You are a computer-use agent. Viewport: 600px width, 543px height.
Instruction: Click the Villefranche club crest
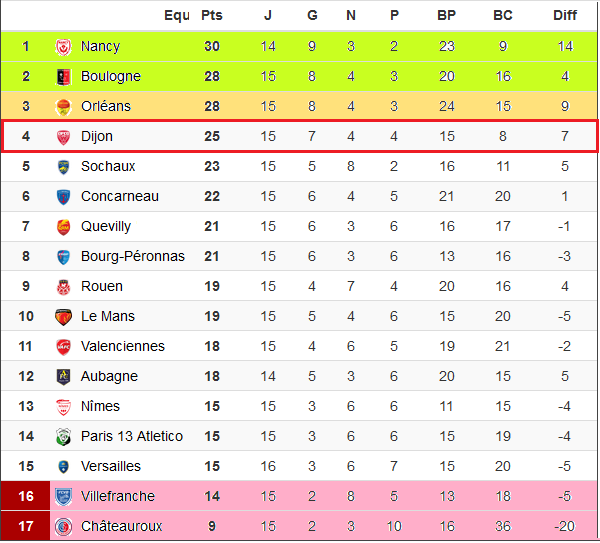click(x=63, y=496)
